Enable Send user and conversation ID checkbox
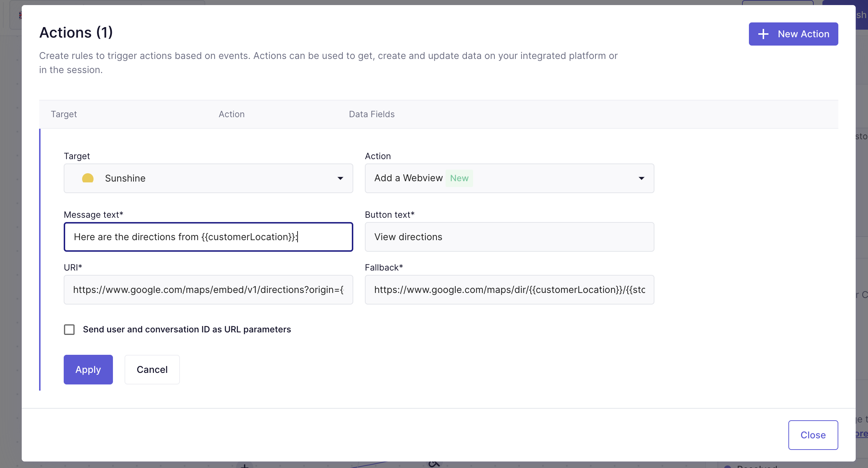 point(69,329)
